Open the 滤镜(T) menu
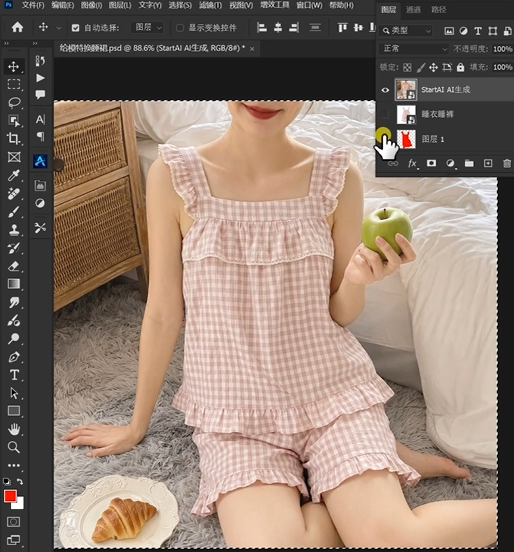Screen dimensions: 514x552 click(x=210, y=5)
